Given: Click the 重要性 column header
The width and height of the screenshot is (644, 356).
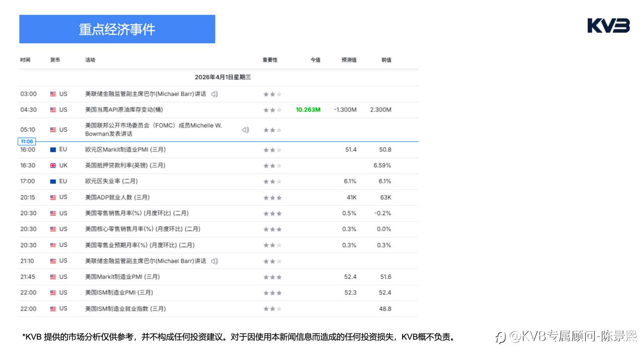Looking at the screenshot, I should coord(270,60).
